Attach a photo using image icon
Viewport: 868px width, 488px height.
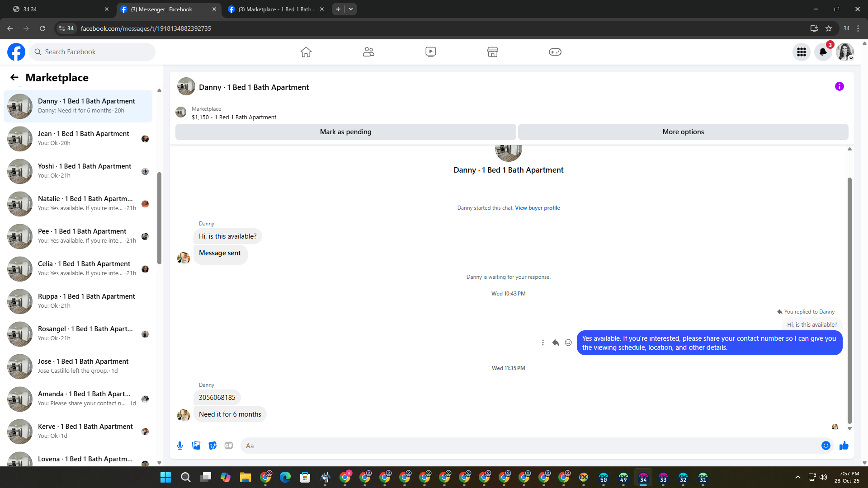click(x=196, y=446)
